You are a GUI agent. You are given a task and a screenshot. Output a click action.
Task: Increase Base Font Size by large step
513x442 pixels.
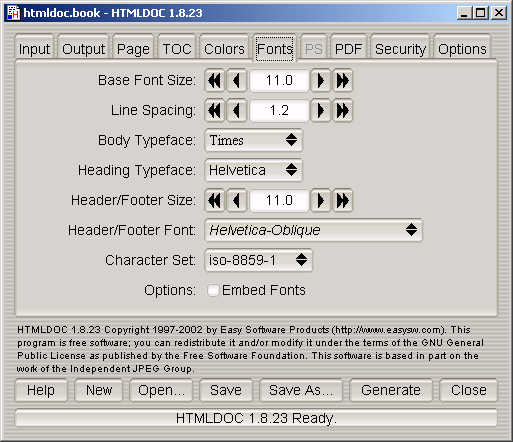tap(342, 80)
